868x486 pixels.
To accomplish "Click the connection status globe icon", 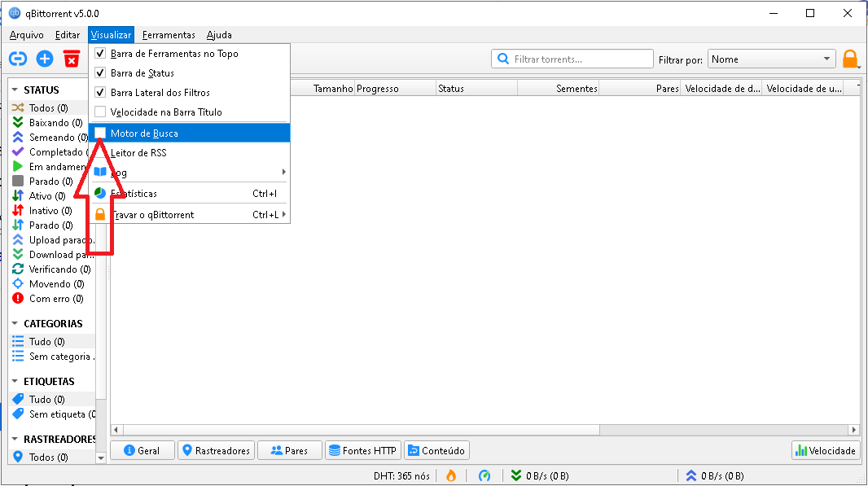I will (x=485, y=475).
